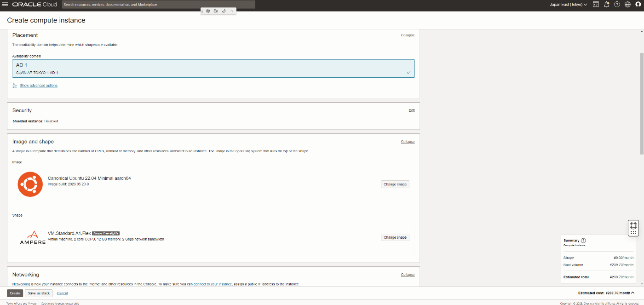Click Shielded instance: Disabled text
The image size is (644, 305).
point(35,121)
